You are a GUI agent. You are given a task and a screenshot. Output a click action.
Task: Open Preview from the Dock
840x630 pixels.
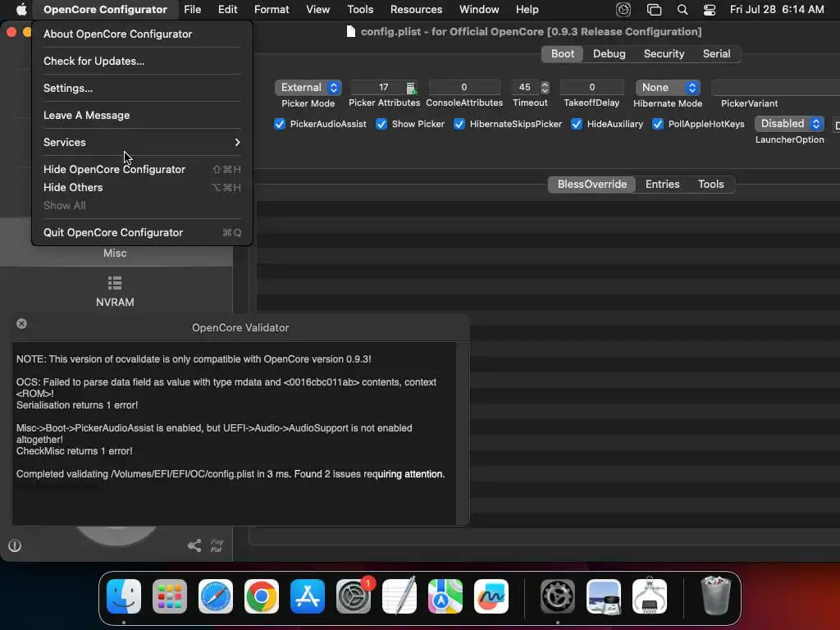[604, 596]
